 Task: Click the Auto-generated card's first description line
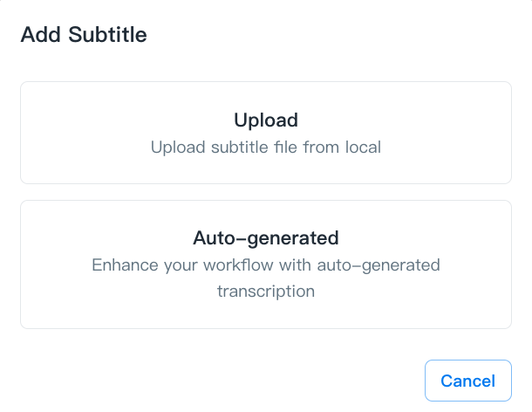265,264
